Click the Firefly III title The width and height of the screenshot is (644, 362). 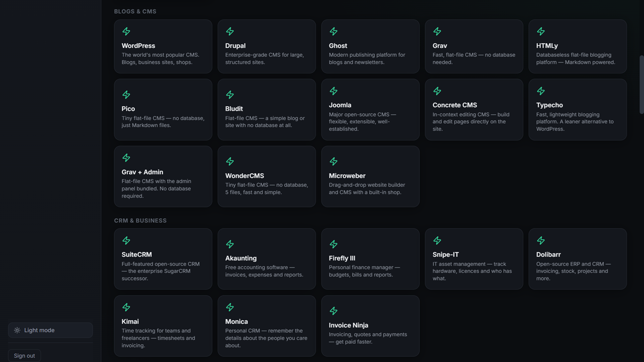tap(342, 258)
